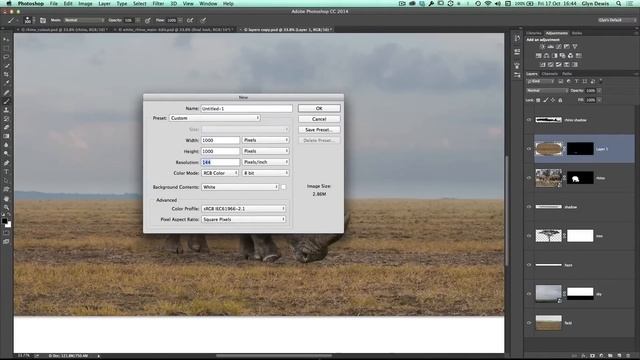The image size is (640, 360).
Task: Open the Image menu
Action: (x=85, y=3)
